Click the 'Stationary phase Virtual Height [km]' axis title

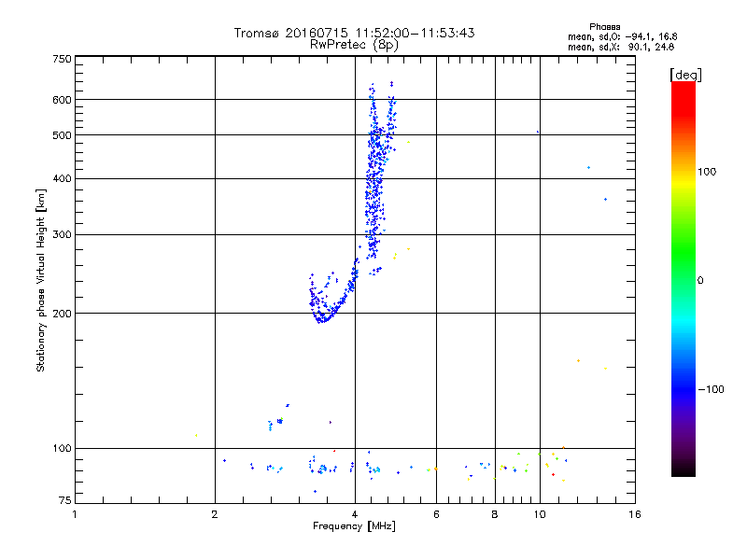pyautogui.click(x=41, y=281)
